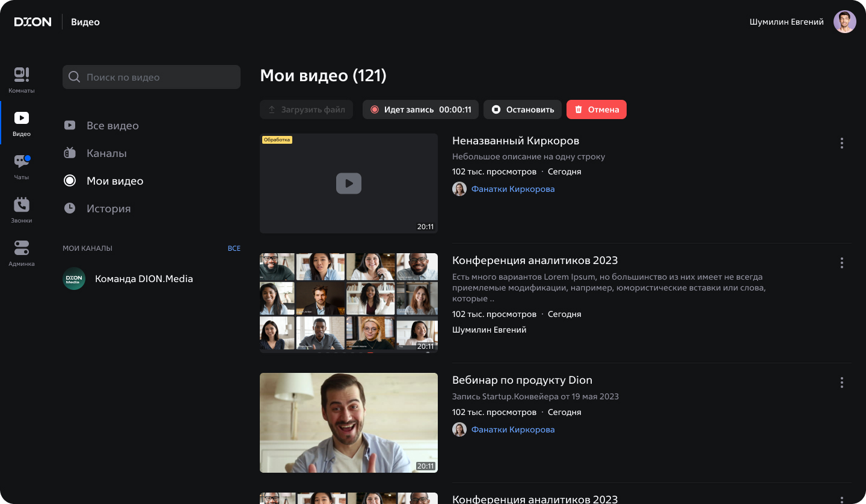Click the disabled Загрузить файл button

tap(307, 109)
